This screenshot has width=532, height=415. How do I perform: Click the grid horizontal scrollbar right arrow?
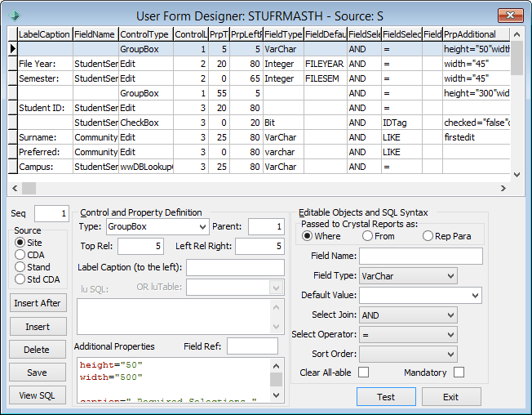503,188
